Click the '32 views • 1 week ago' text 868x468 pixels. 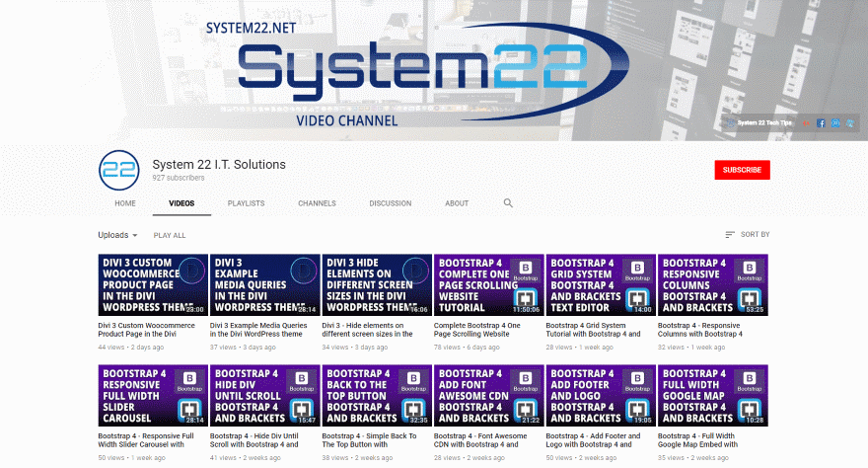pyautogui.click(x=691, y=348)
